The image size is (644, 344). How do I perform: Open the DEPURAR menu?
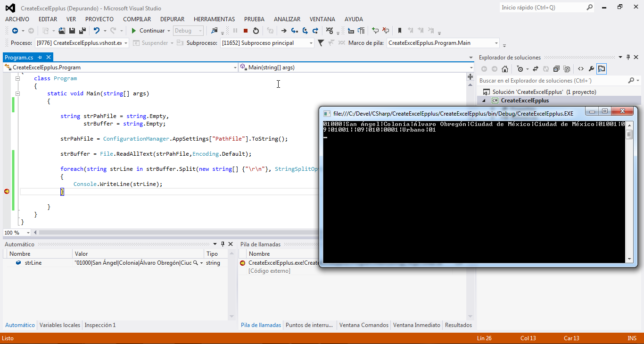tap(172, 19)
